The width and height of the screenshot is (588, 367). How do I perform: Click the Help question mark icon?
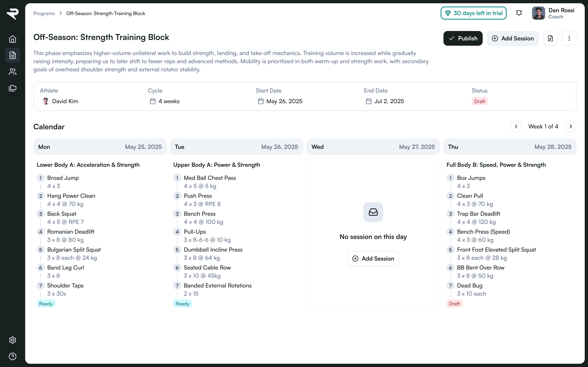(x=13, y=356)
